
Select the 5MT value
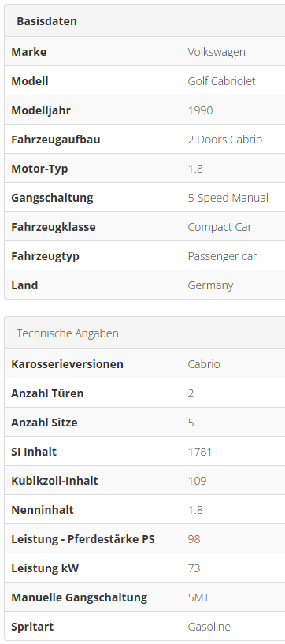point(198,597)
